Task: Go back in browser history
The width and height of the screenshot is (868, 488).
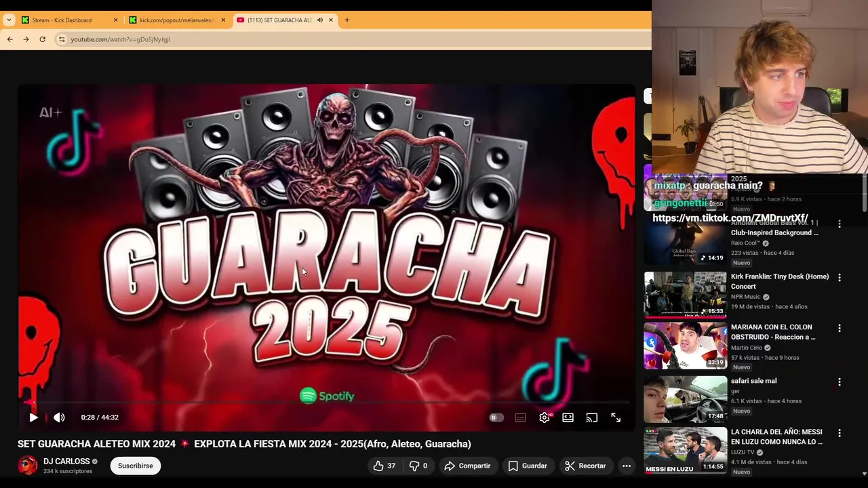Action: [x=9, y=39]
